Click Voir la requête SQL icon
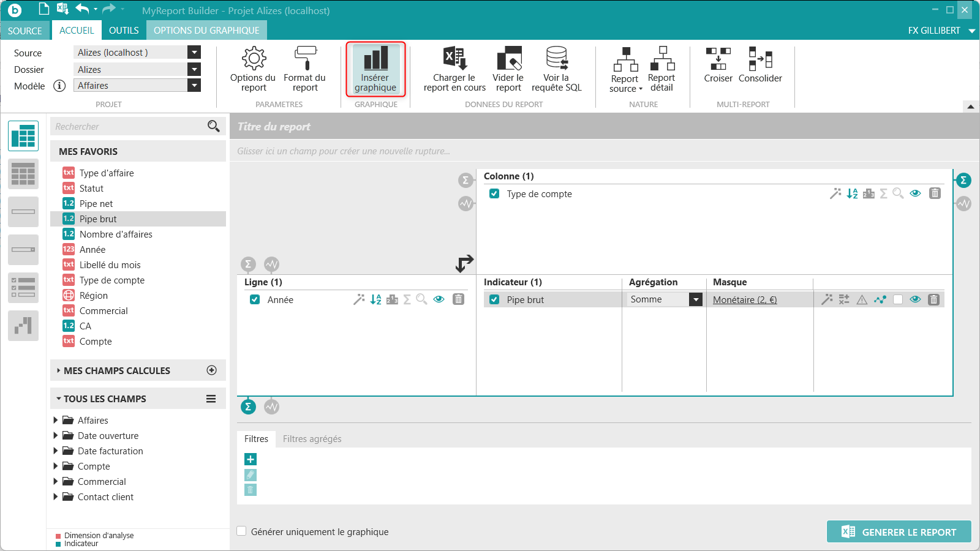Image resolution: width=980 pixels, height=551 pixels. (x=556, y=59)
